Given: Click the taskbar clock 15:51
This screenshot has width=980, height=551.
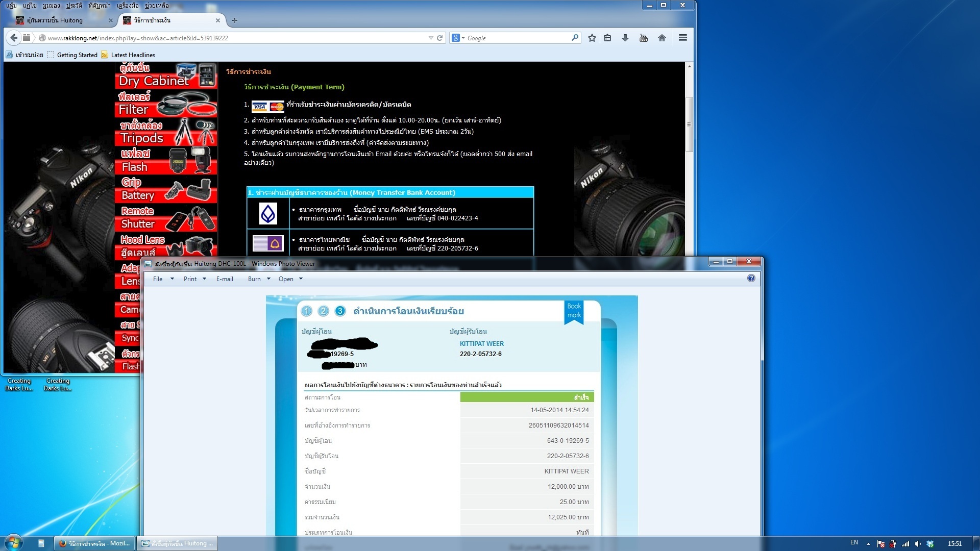Looking at the screenshot, I should click(x=954, y=544).
